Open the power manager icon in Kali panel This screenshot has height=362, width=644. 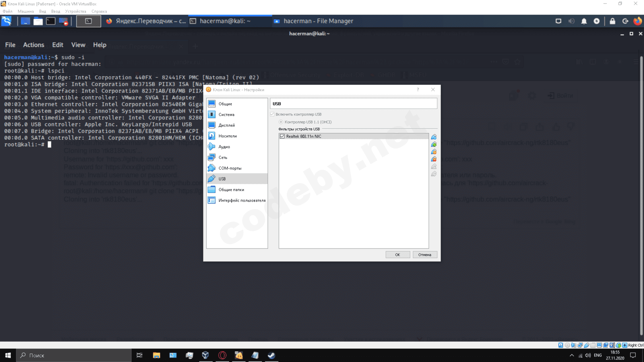tap(597, 21)
